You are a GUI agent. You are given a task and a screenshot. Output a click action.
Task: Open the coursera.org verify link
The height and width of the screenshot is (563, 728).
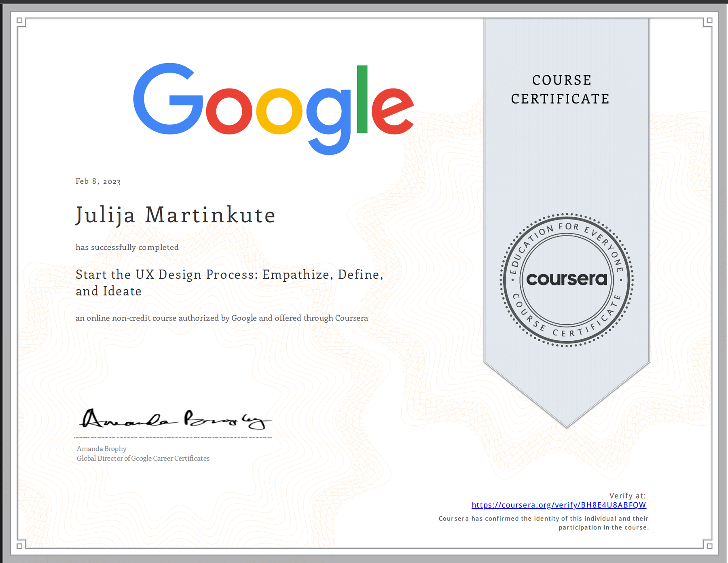[x=559, y=505]
